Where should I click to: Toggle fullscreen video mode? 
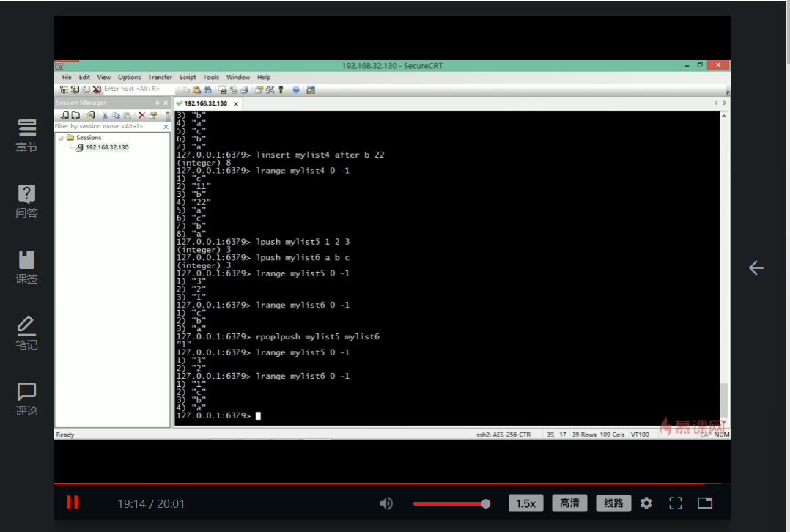(676, 503)
